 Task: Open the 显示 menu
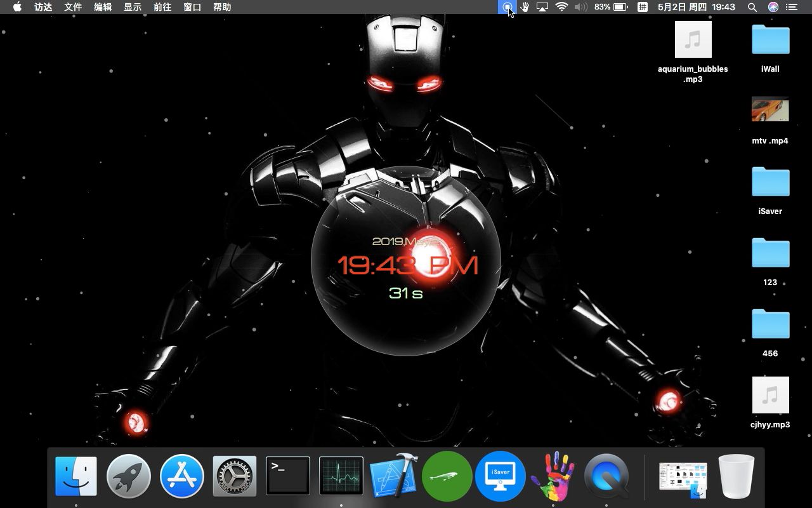[133, 7]
